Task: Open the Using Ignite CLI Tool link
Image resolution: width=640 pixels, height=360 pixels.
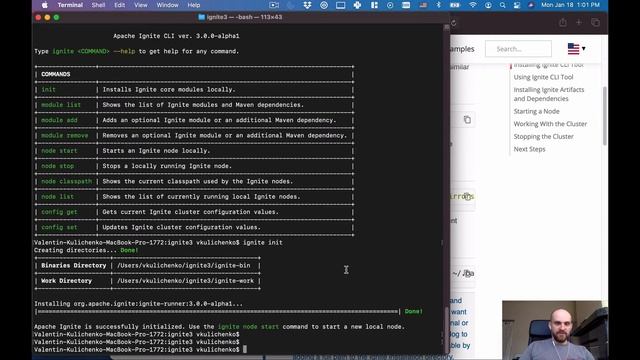Action: 543,77
